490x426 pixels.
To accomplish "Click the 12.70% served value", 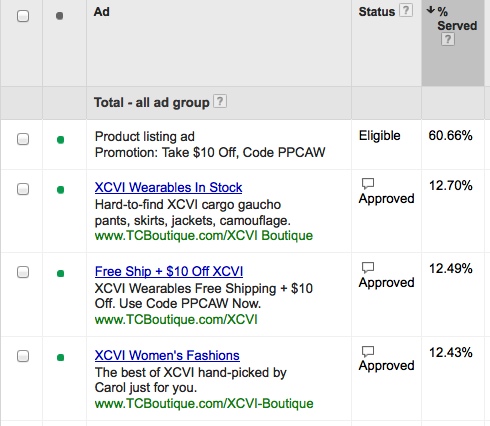I will click(x=450, y=185).
